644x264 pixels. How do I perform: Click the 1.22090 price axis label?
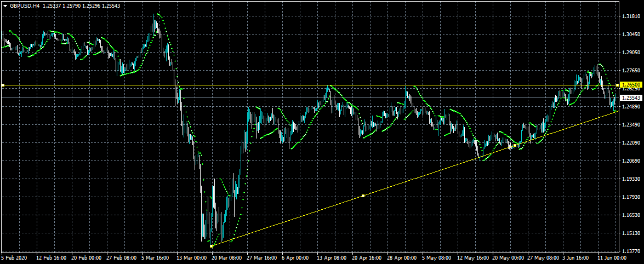click(632, 143)
